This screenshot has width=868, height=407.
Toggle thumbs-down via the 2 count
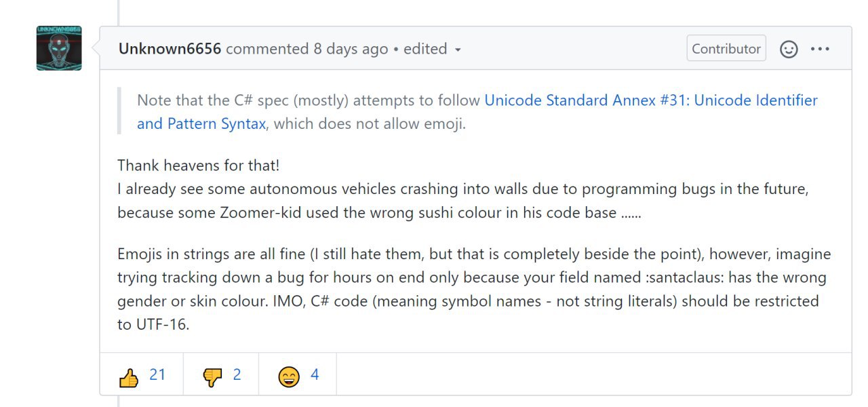tap(237, 374)
